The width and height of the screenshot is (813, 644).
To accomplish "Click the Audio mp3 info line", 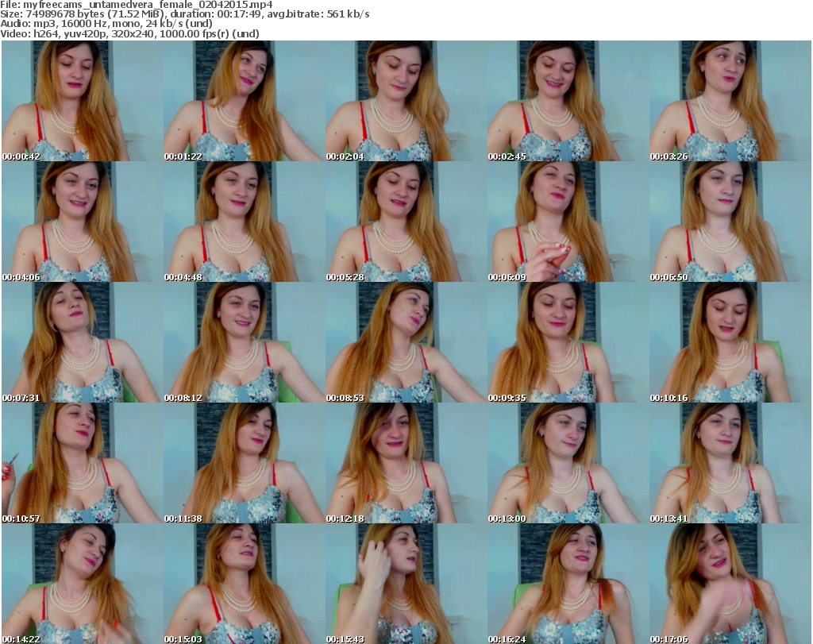I will pos(106,24).
